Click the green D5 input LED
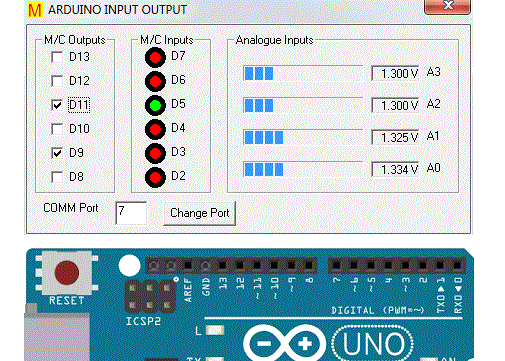This screenshot has width=505, height=361. pyautogui.click(x=155, y=105)
